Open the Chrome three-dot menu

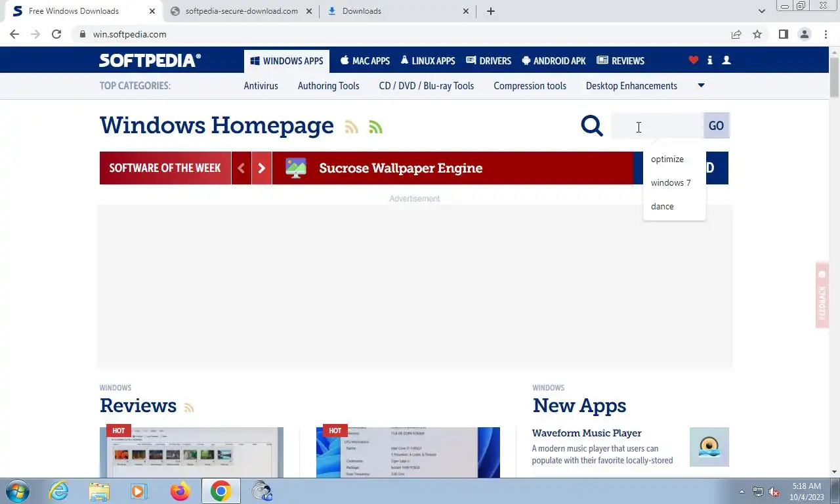coord(825,34)
